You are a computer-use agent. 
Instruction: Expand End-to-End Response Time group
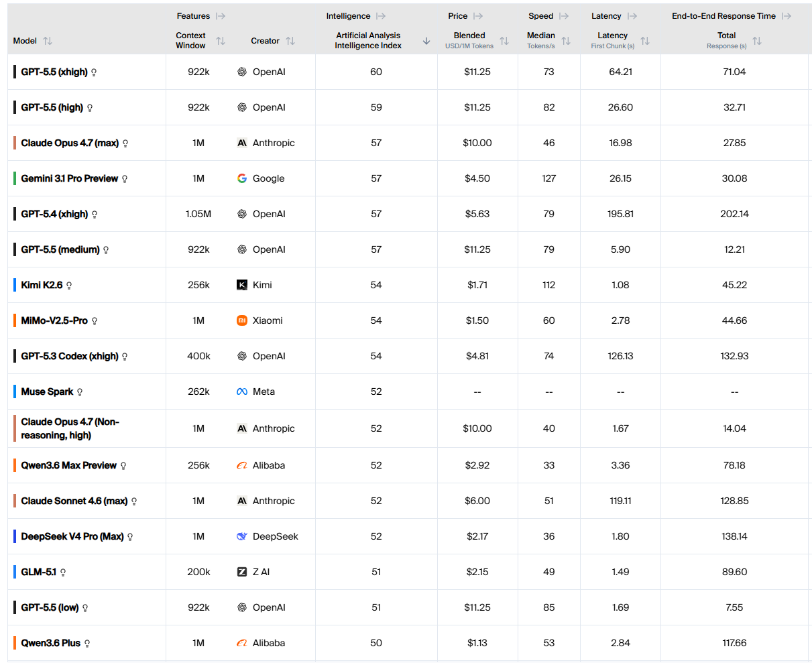tap(787, 16)
